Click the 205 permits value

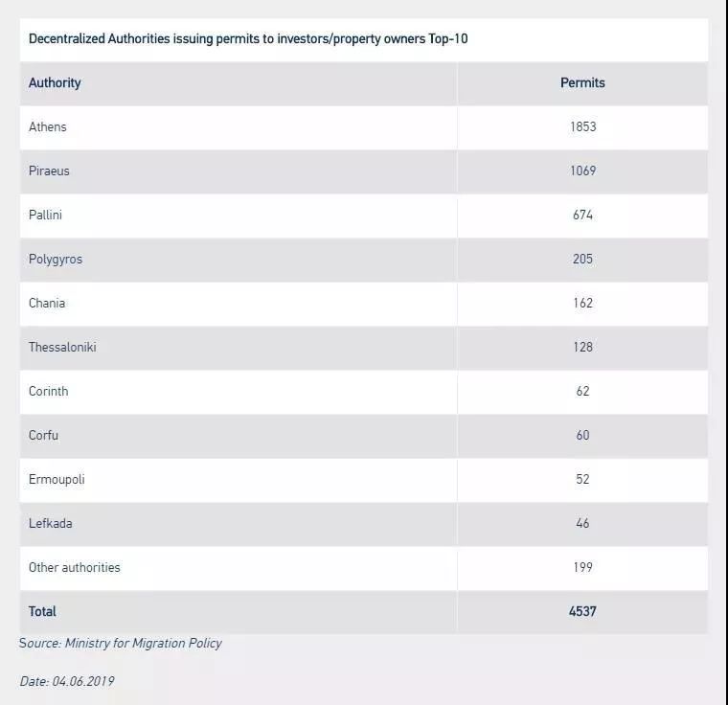582,260
